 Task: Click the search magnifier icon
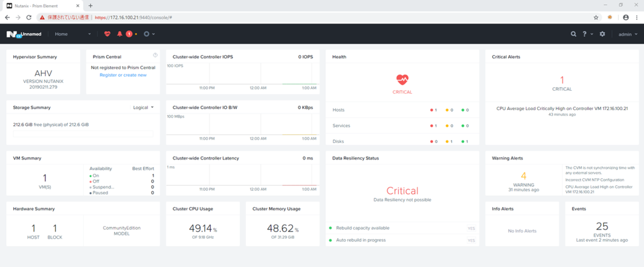pyautogui.click(x=573, y=34)
